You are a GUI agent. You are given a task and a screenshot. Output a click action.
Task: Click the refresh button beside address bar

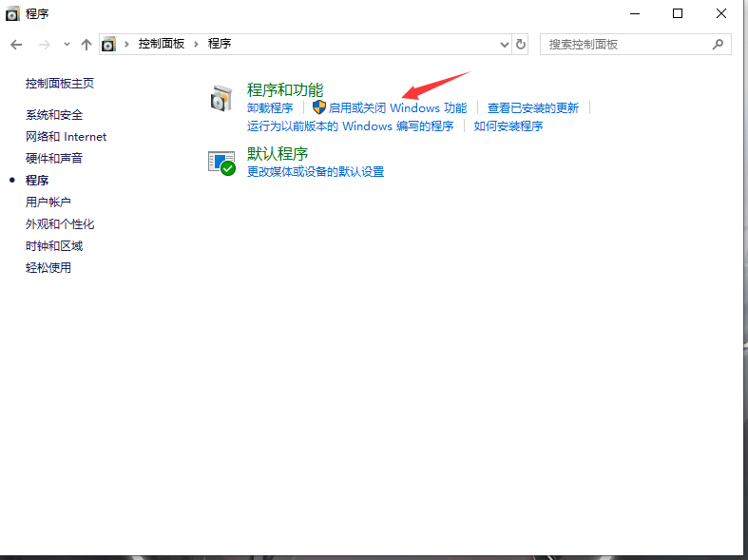click(x=521, y=44)
